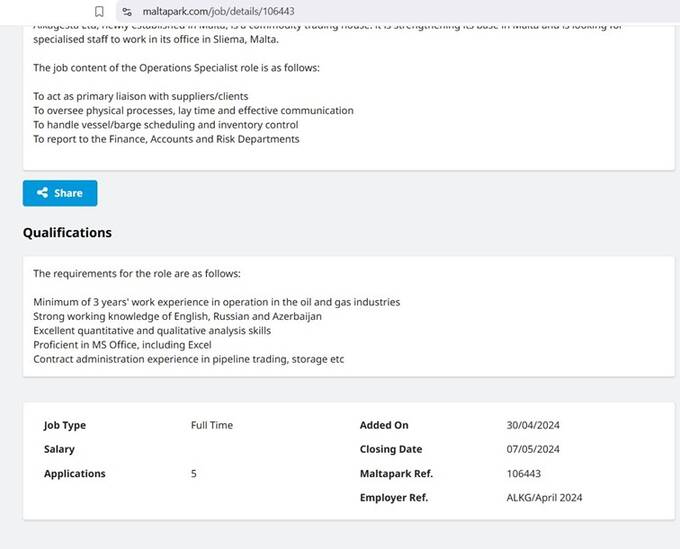Image resolution: width=680 pixels, height=549 pixels.
Task: Click the share icon inside the blue button
Action: click(42, 193)
